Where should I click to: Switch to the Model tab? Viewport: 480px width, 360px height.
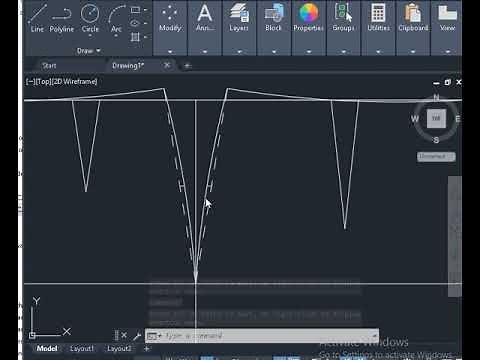tap(47, 349)
